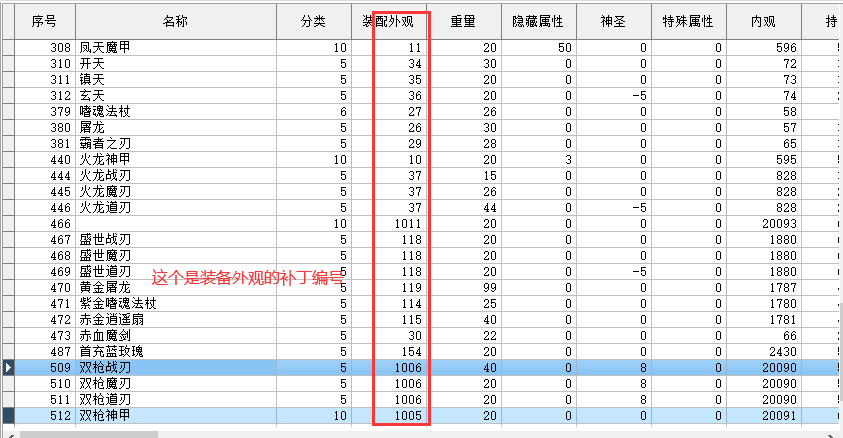Select the 嗜魂法杖 row name cell
The height and width of the screenshot is (438, 843).
click(105, 112)
